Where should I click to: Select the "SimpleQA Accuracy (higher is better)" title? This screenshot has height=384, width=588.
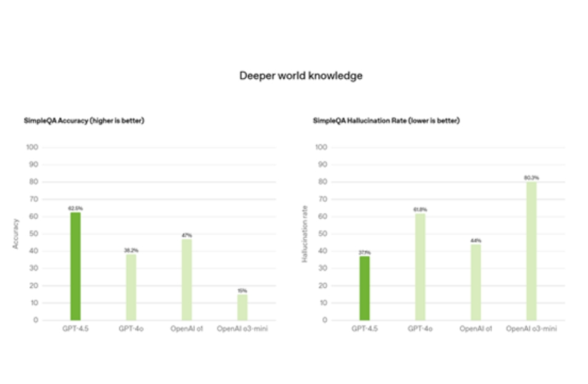pyautogui.click(x=84, y=121)
